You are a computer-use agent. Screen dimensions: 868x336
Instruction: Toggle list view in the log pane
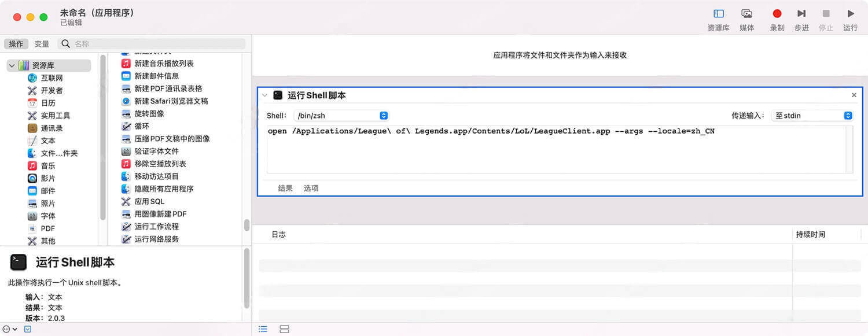click(x=263, y=328)
